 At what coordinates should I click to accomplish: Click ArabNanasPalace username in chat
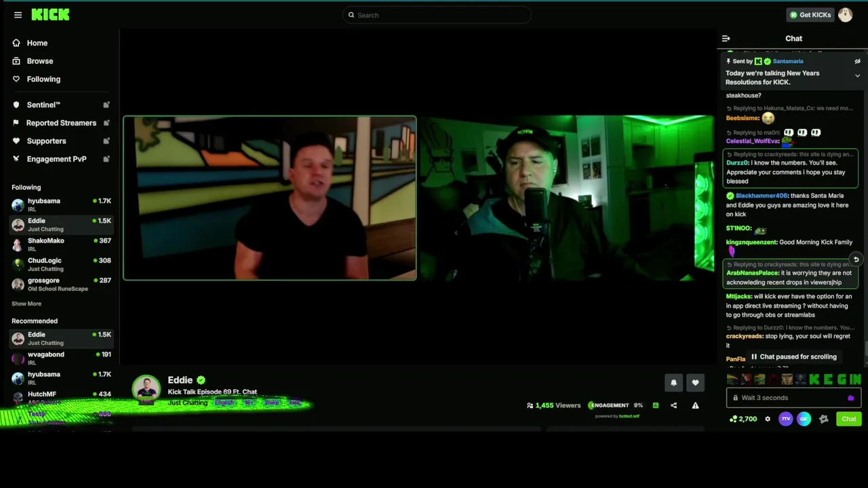point(753,273)
